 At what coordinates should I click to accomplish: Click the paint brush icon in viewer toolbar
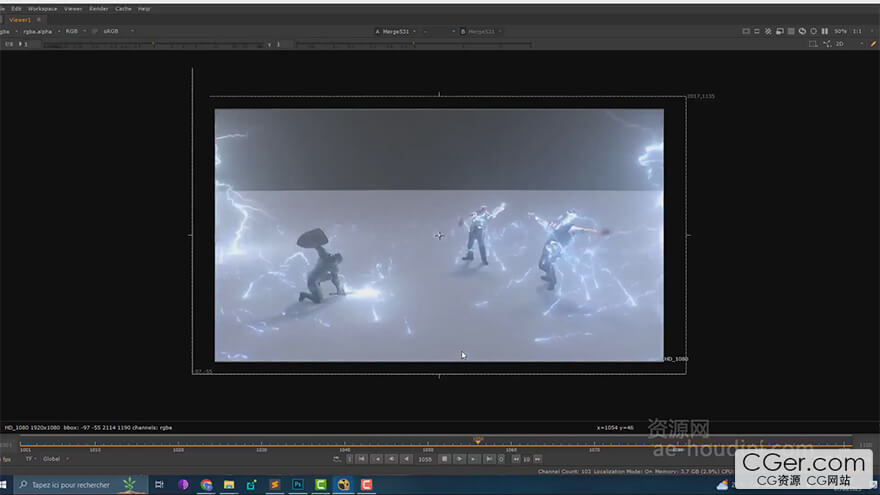click(873, 44)
